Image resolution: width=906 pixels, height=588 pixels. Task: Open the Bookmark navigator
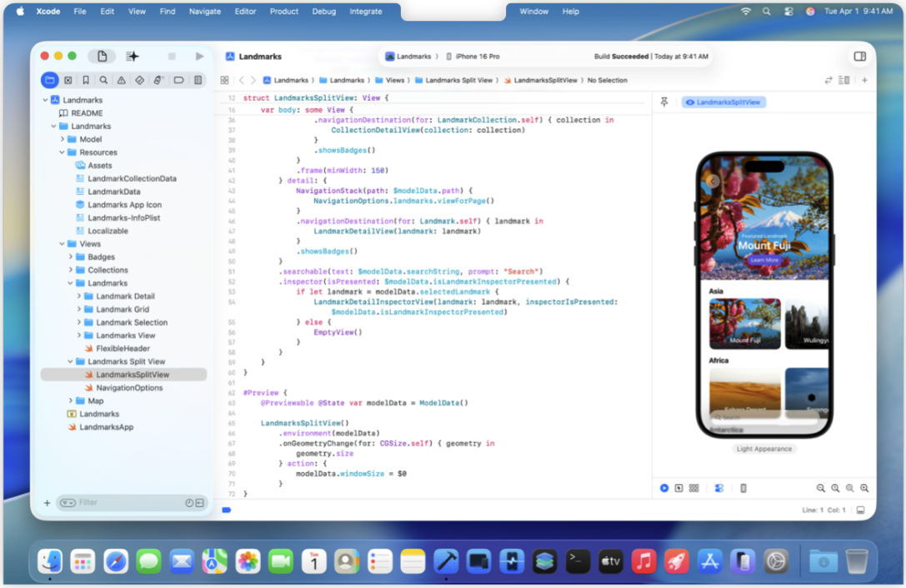86,80
